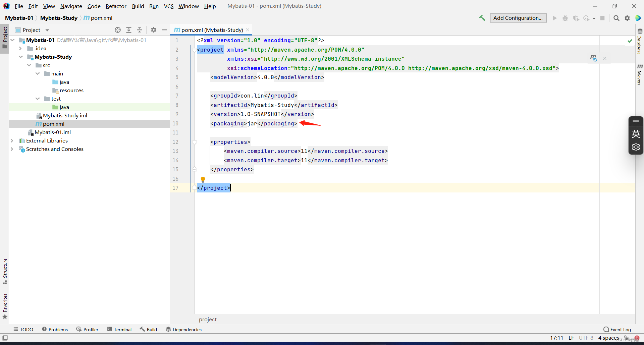The height and width of the screenshot is (345, 644).
Task: Open the Project view dropdown
Action: click(x=47, y=30)
